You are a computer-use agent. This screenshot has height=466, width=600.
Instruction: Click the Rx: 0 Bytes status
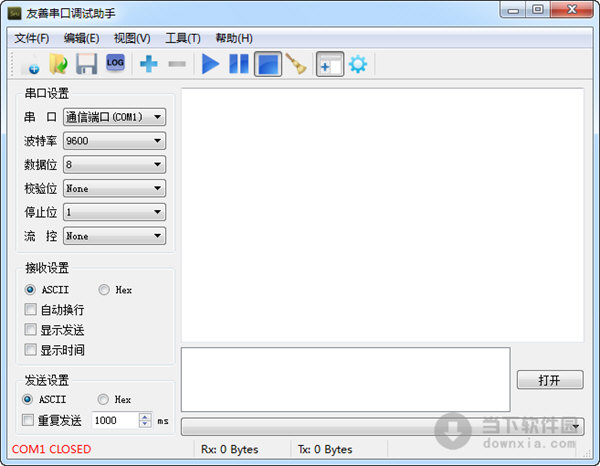point(230,449)
